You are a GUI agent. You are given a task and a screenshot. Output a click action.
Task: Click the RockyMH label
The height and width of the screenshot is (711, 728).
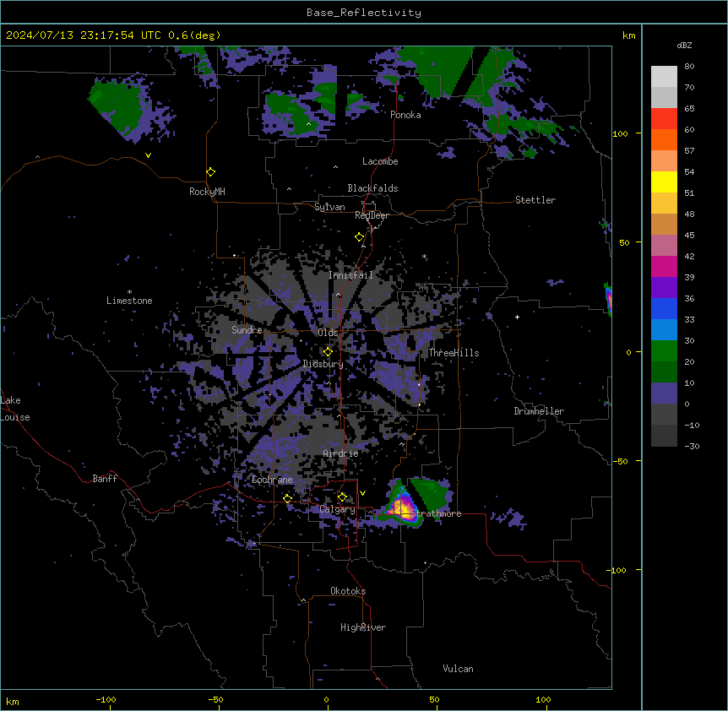(207, 192)
